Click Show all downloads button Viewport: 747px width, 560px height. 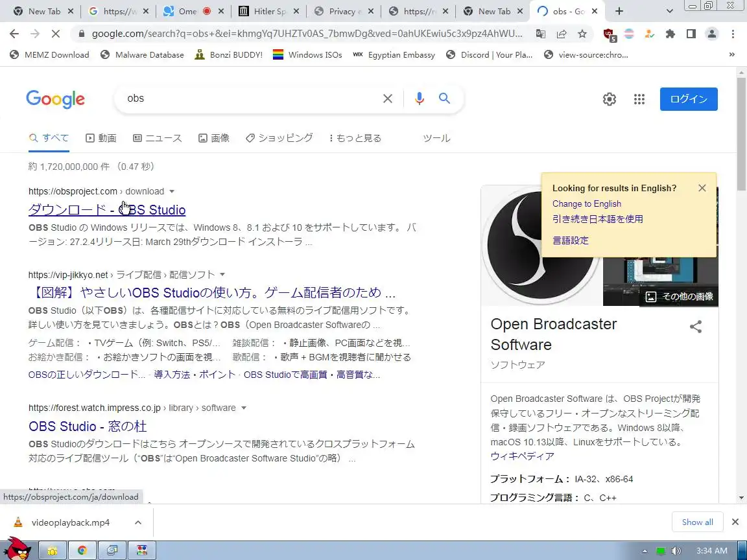[697, 522]
